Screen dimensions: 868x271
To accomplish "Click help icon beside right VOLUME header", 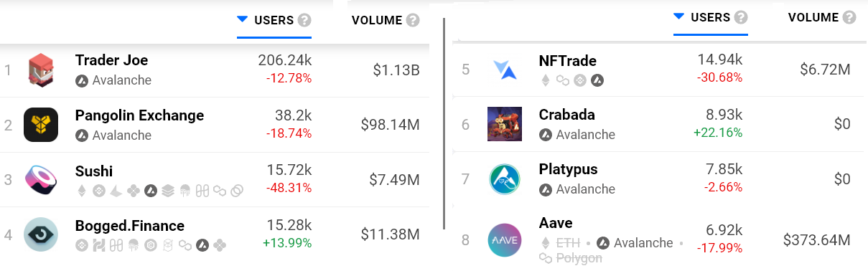I will coord(849,18).
